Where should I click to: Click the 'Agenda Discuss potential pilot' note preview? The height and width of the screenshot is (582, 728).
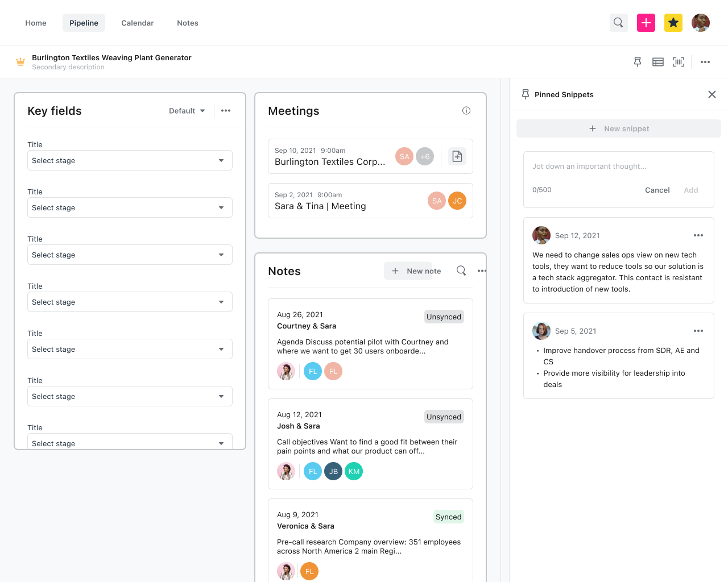[x=363, y=346]
